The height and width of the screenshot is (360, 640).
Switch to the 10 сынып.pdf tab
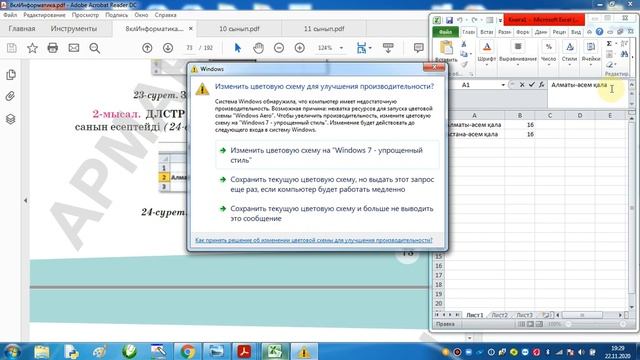pos(239,29)
